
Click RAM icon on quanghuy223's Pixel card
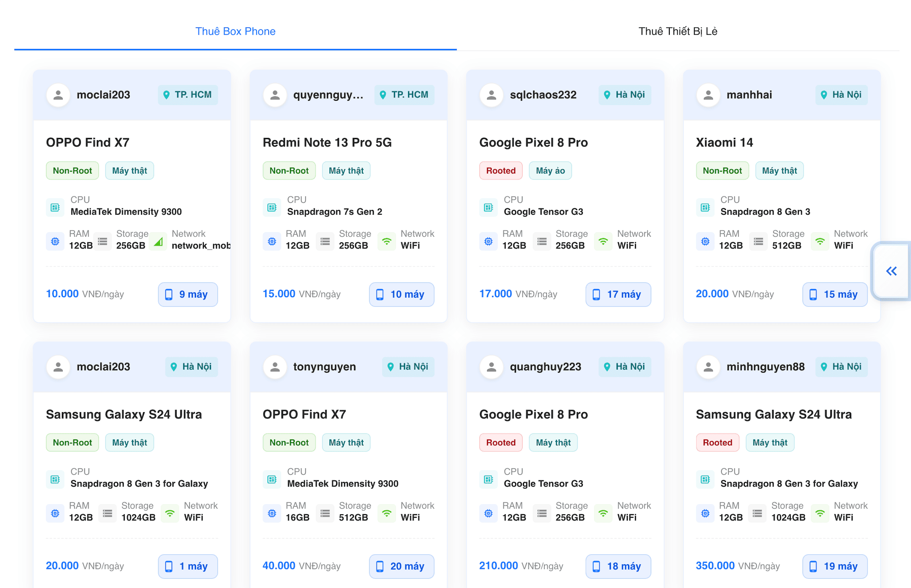coord(489,513)
